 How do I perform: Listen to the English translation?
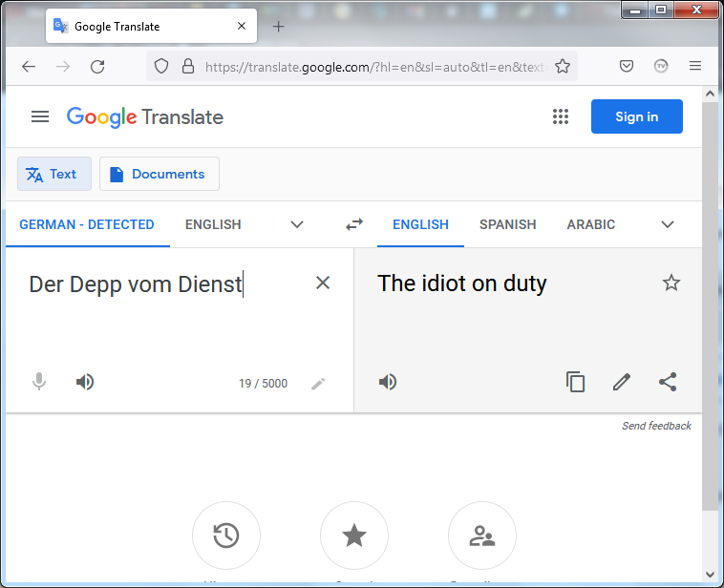[388, 382]
